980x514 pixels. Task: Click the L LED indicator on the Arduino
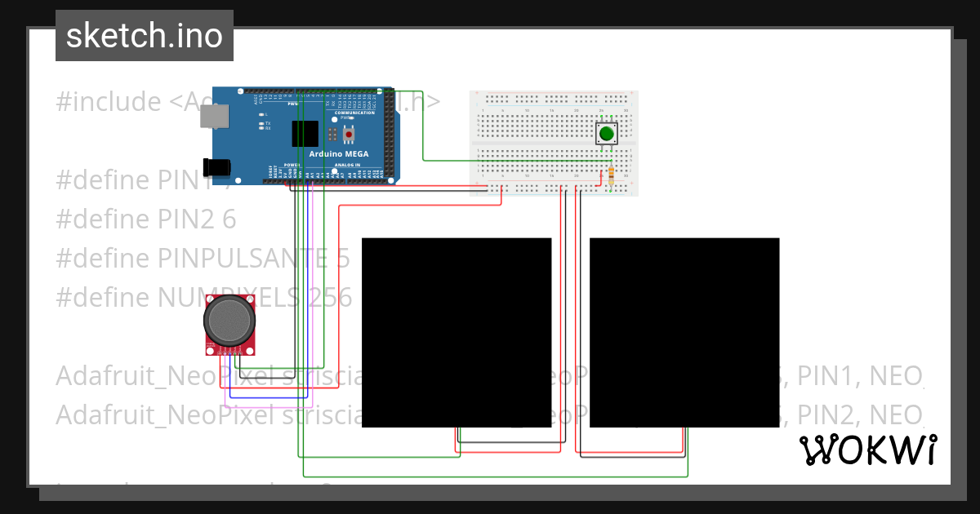(261, 113)
